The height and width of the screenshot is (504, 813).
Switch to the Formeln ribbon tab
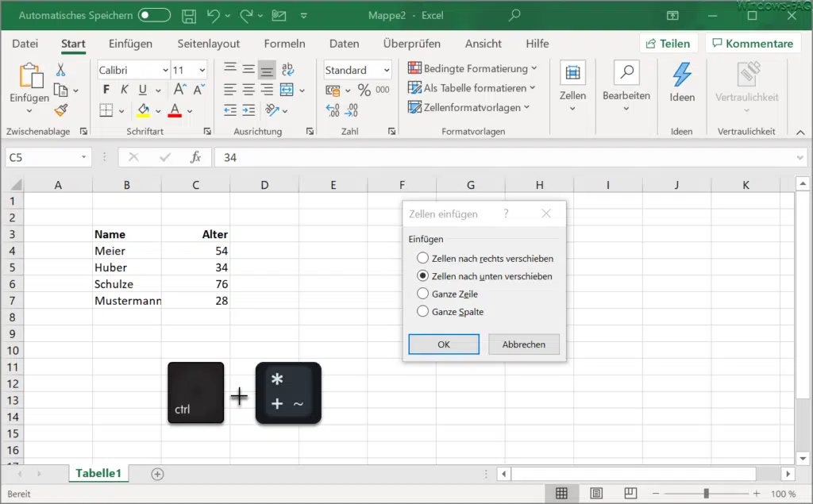(284, 44)
